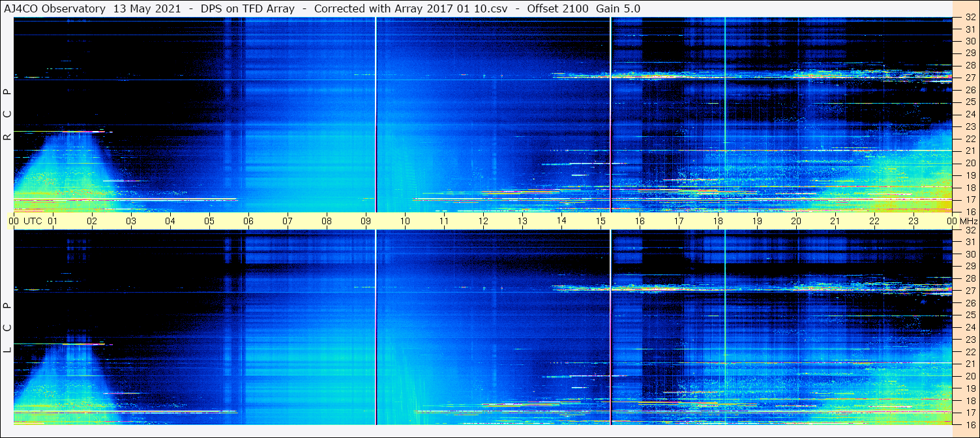This screenshot has width=980, height=438.
Task: Click the 03 UTC hour tick
Action: (131, 221)
